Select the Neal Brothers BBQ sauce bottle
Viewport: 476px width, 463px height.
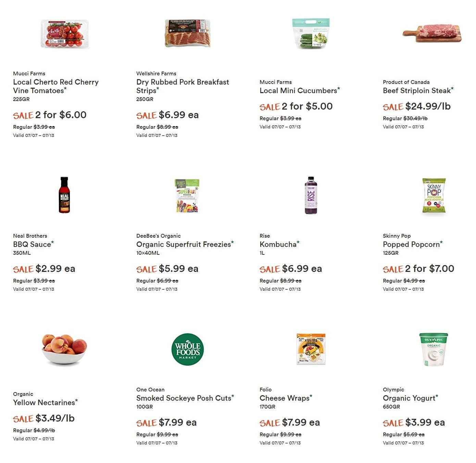tap(64, 195)
